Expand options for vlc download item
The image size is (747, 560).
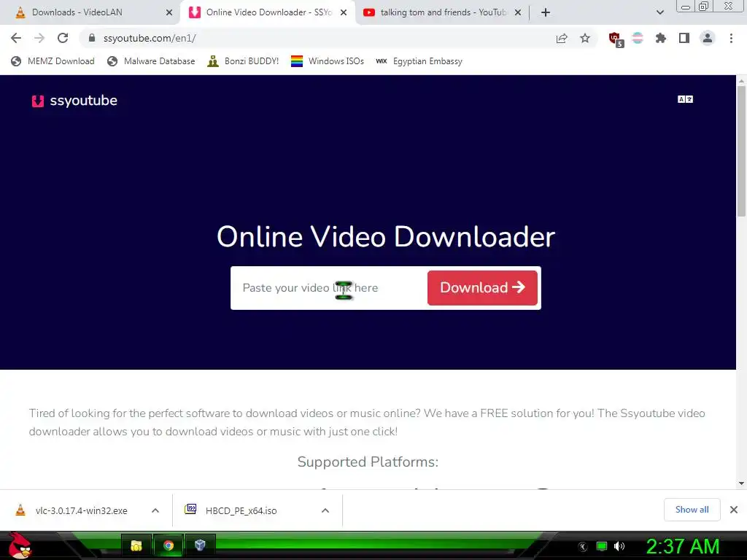point(155,510)
